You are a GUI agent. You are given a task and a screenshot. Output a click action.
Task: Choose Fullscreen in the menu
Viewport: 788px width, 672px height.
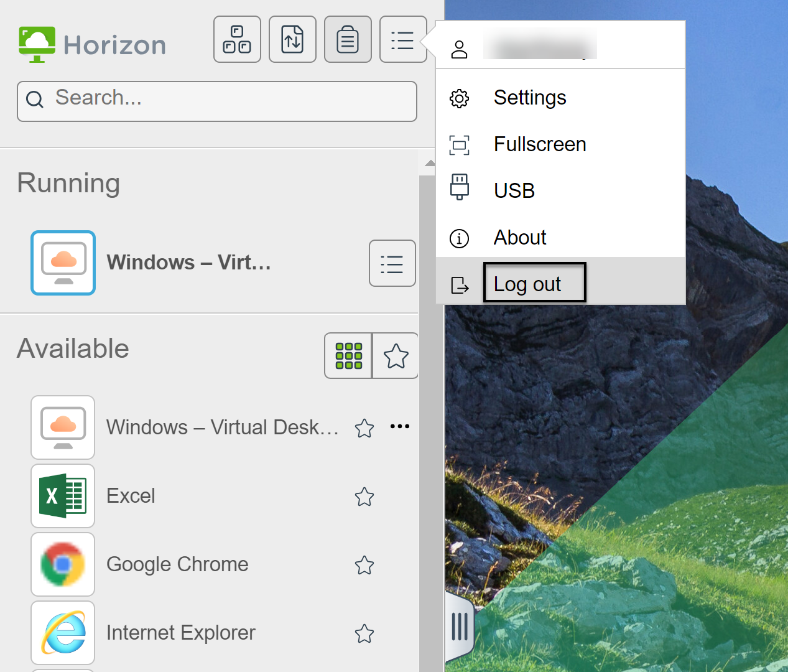click(560, 144)
